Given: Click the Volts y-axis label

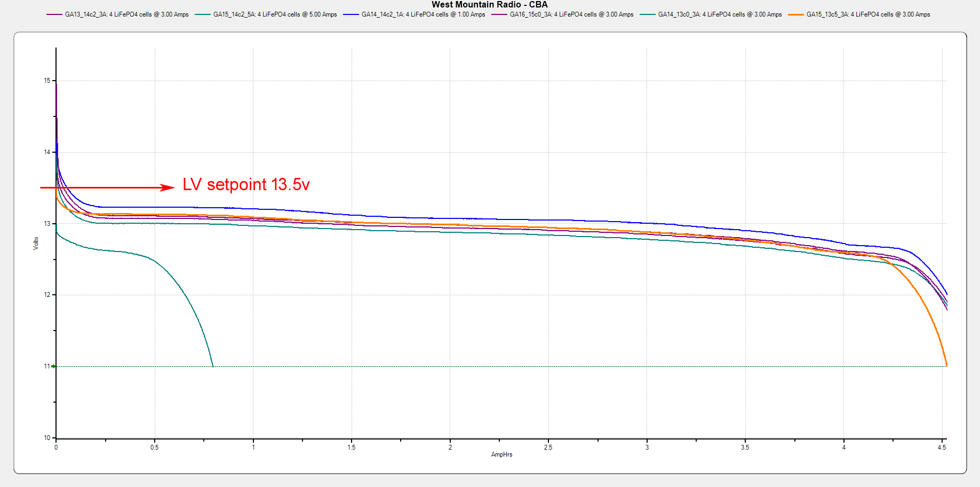Looking at the screenshot, I should [x=36, y=243].
